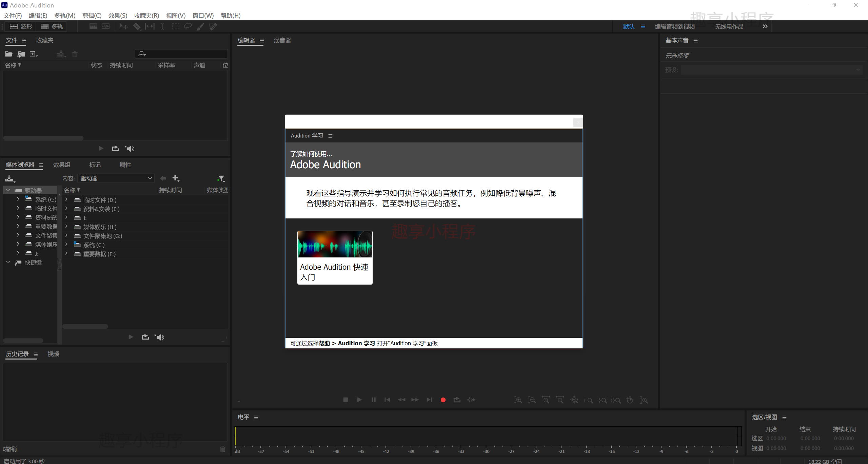Viewport: 868px width, 464px height.
Task: Close the Audition 学习 dialog
Action: point(578,122)
